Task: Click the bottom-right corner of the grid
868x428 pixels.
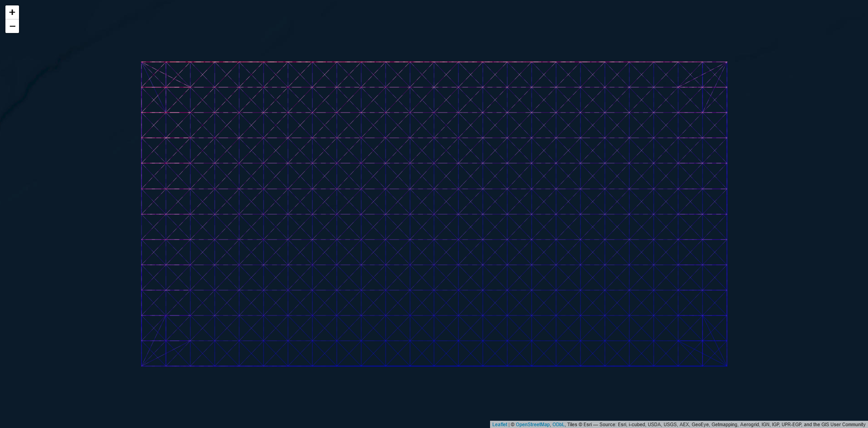Action: click(727, 366)
